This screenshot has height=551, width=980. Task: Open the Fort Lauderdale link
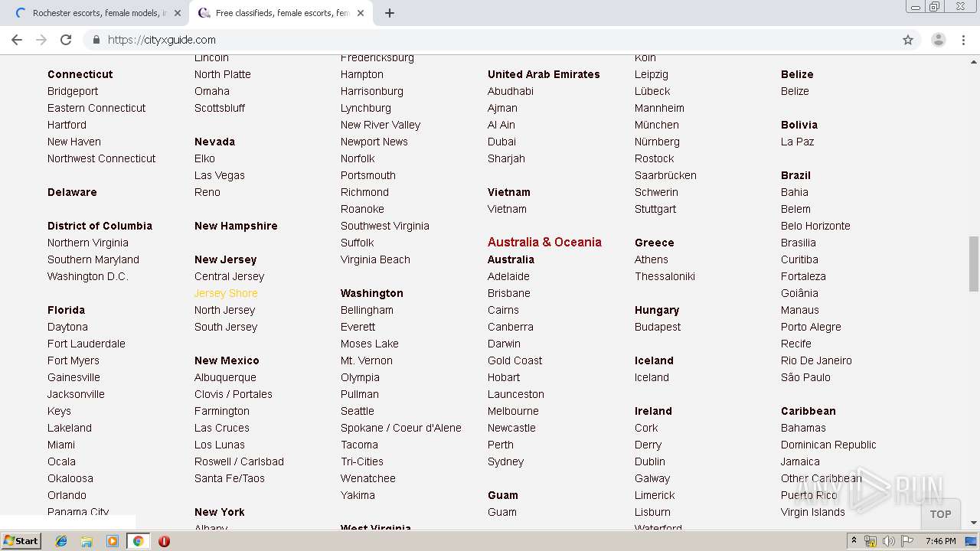point(87,344)
